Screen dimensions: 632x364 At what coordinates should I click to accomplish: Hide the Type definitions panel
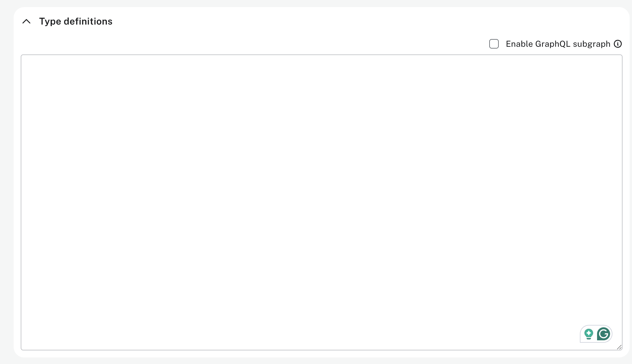26,21
